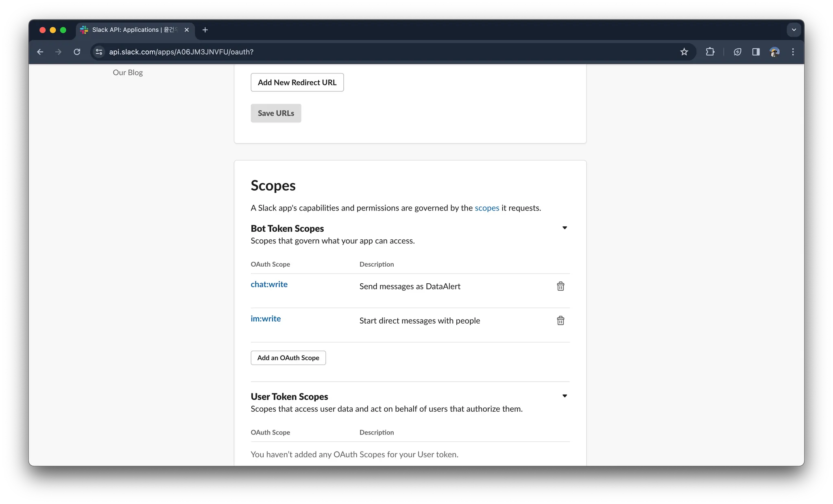Viewport: 833px width, 504px height.
Task: Click the performance extension icon
Action: point(737,52)
